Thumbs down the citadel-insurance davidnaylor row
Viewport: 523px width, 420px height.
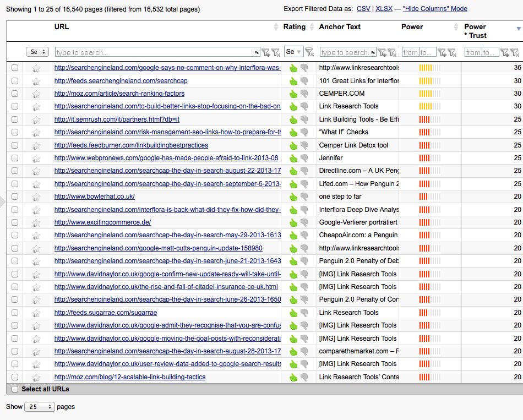tap(304, 287)
